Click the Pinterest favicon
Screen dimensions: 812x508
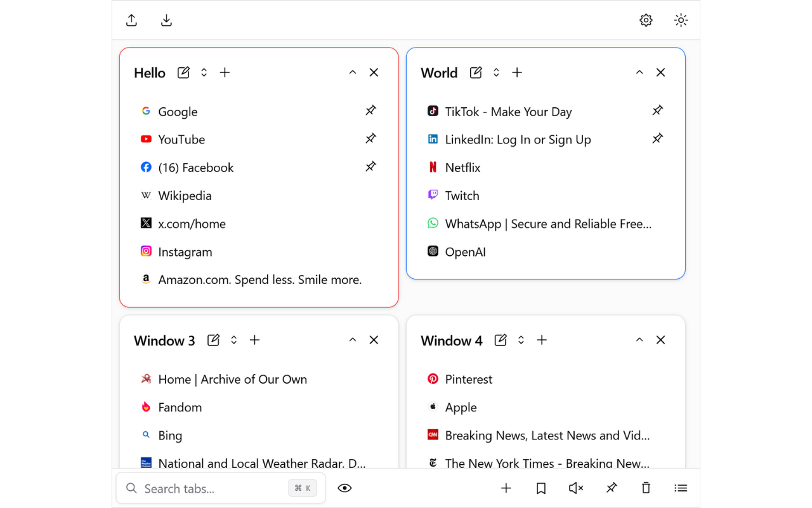coord(433,378)
